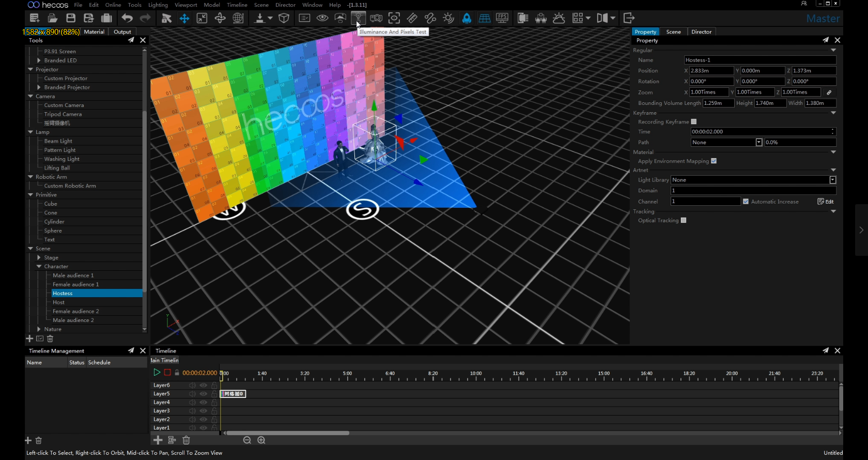Click the timeline horizontal scrollbar
The image size is (868, 460).
click(288, 433)
